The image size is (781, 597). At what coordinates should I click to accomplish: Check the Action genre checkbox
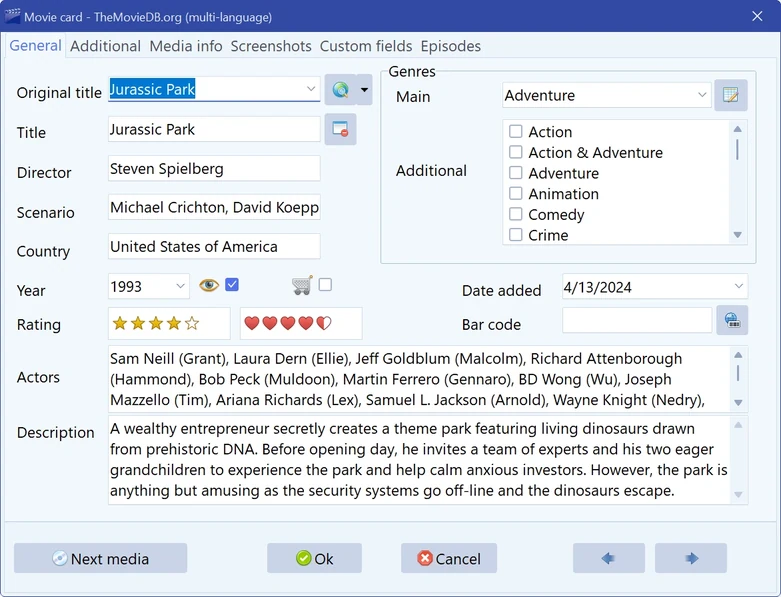pos(516,131)
